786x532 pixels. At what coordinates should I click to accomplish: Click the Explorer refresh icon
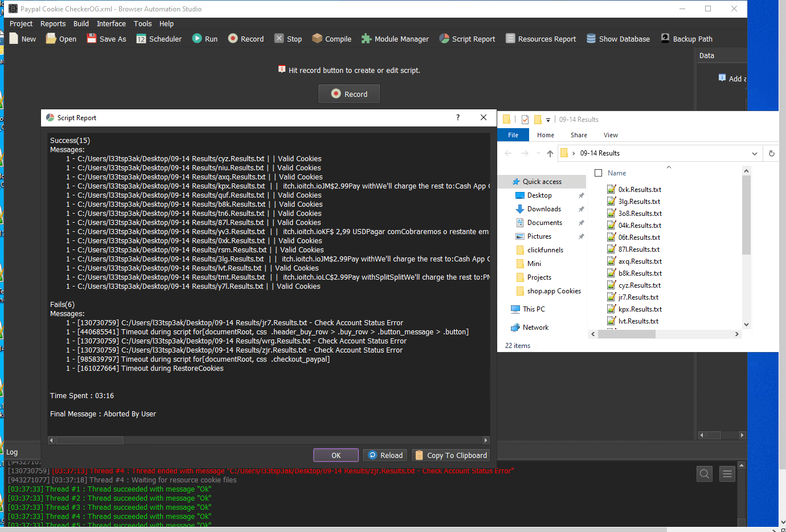click(x=772, y=153)
